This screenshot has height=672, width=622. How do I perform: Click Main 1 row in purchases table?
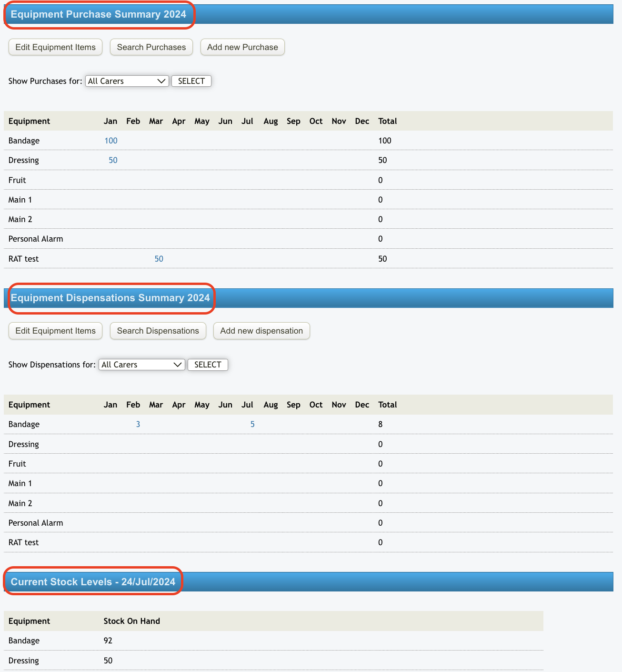pyautogui.click(x=308, y=200)
